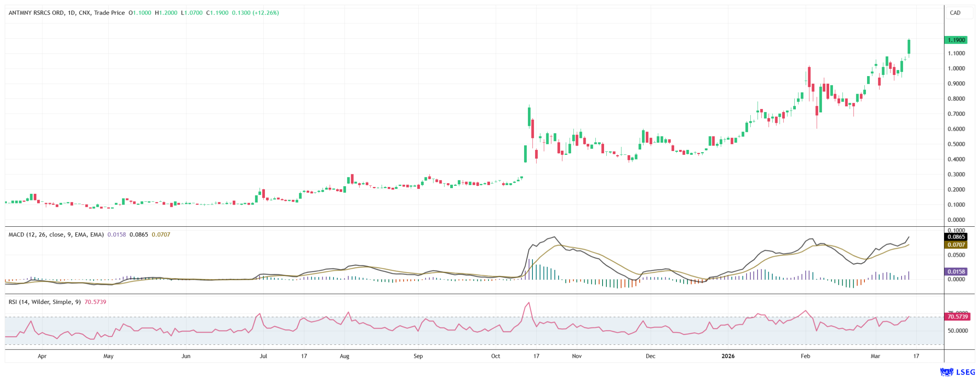
Task: Click the green 1.1900 current price tag
Action: pos(955,40)
